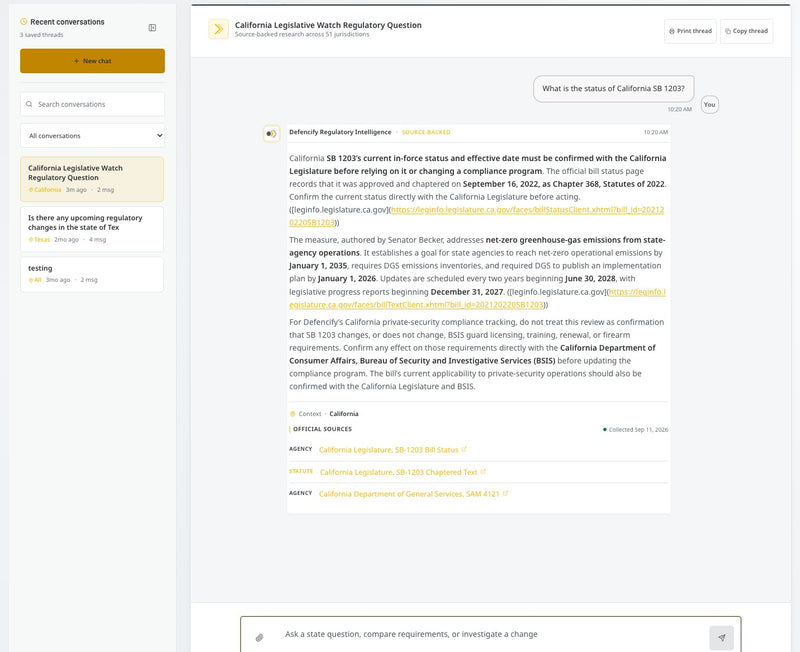The height and width of the screenshot is (652, 800).
Task: Click the 10:20 AM timestamp on response
Action: pyautogui.click(x=656, y=132)
